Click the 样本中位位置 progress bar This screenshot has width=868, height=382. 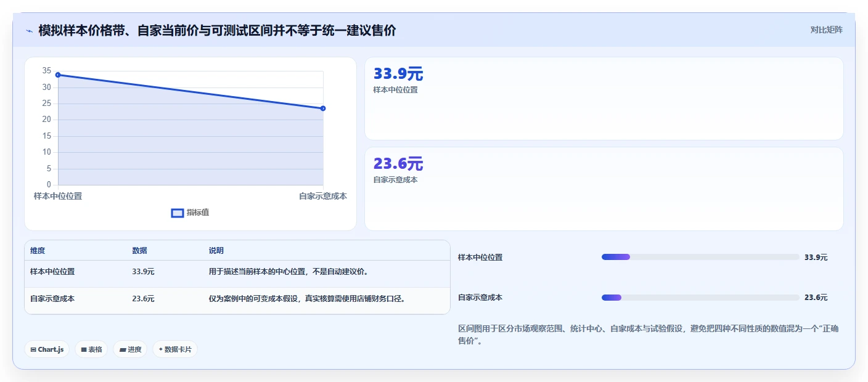tap(700, 257)
